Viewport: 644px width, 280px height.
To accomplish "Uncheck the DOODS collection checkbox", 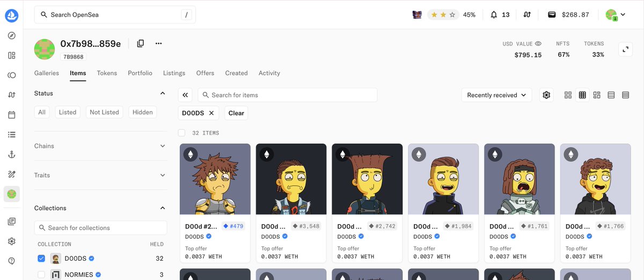I will [x=41, y=259].
